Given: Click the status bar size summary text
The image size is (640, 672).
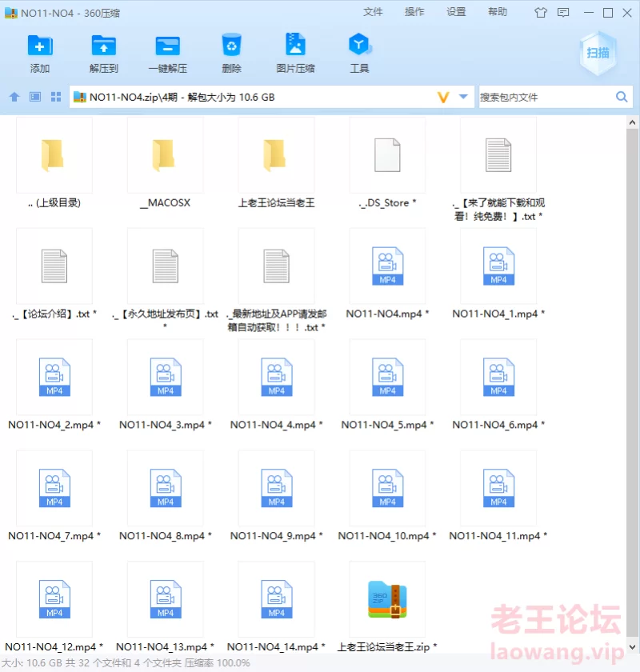Looking at the screenshot, I should [x=126, y=663].
